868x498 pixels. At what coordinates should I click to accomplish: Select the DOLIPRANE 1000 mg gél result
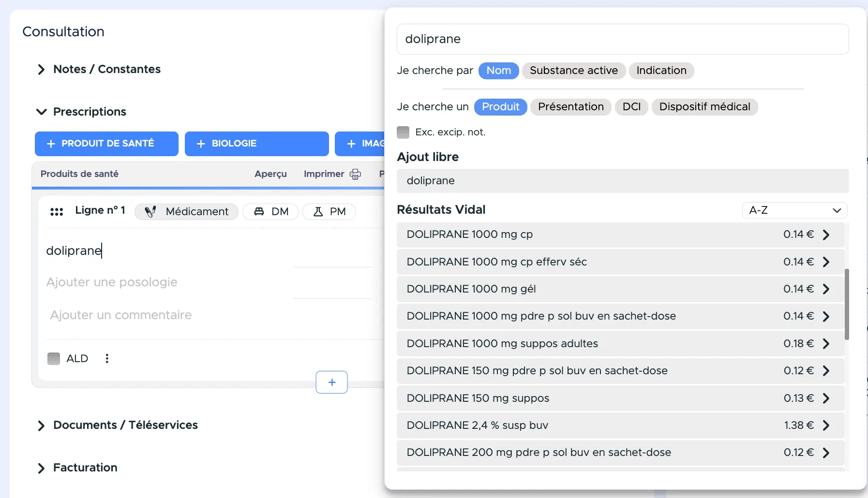[621, 289]
